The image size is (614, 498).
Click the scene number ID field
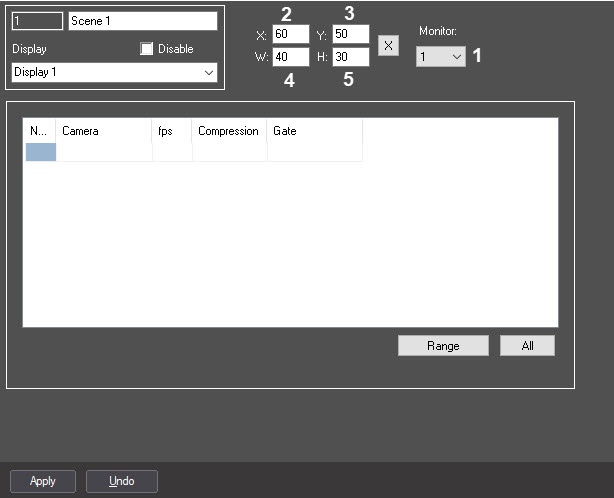tap(37, 21)
